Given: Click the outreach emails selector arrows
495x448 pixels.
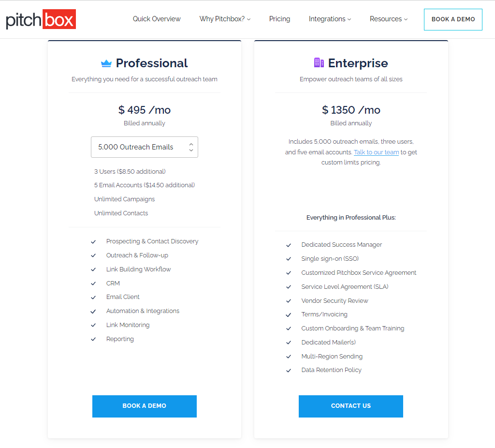Looking at the screenshot, I should pos(191,147).
